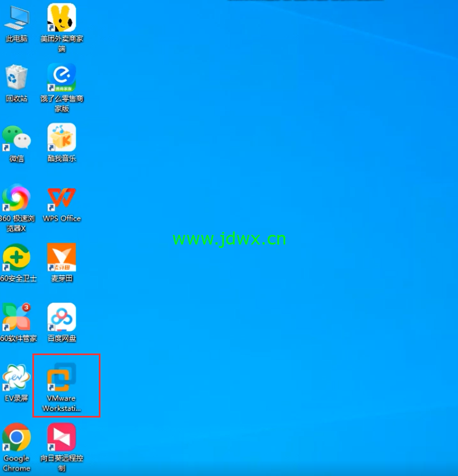Select the 饿了么零售商家版 shortcut icon

(x=62, y=77)
